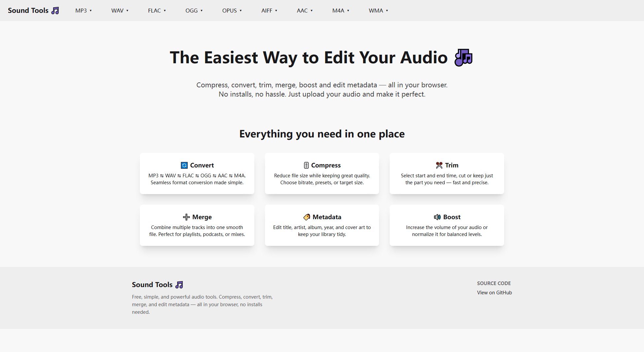Click the Convert card description about seamless format conversion
Screen dimensions: 644x352
pos(197,179)
